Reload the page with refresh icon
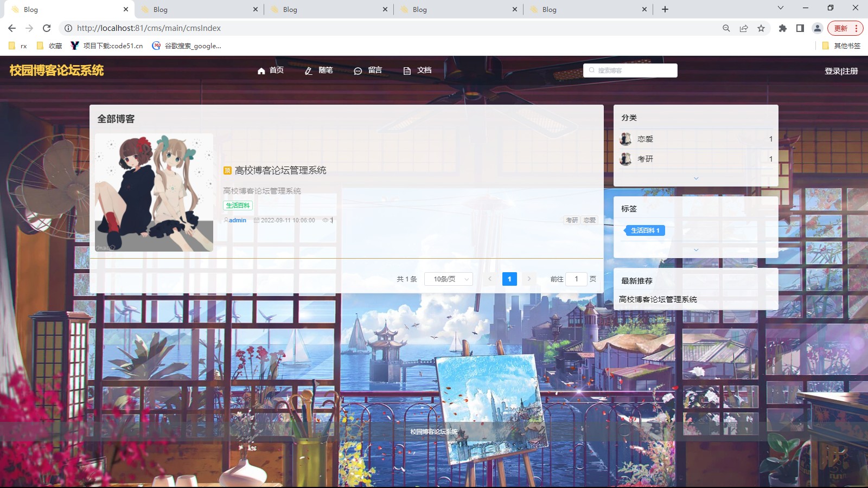This screenshot has width=868, height=488. 47,28
